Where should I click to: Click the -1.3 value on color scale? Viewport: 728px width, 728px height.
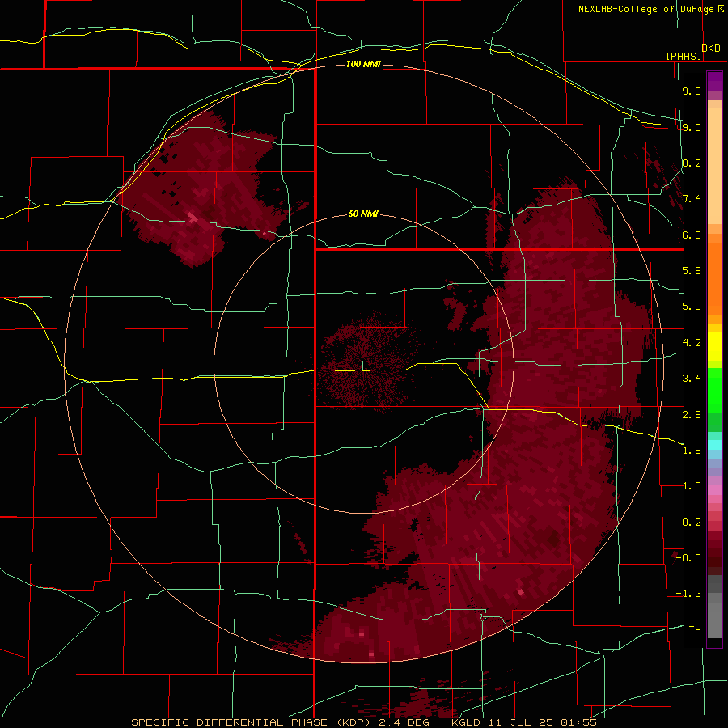pos(688,594)
